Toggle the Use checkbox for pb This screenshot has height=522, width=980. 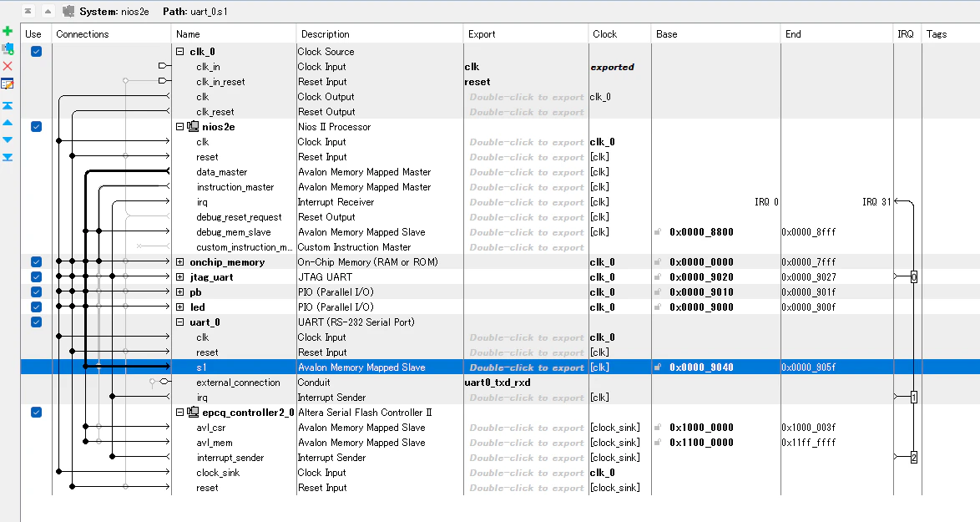point(36,292)
